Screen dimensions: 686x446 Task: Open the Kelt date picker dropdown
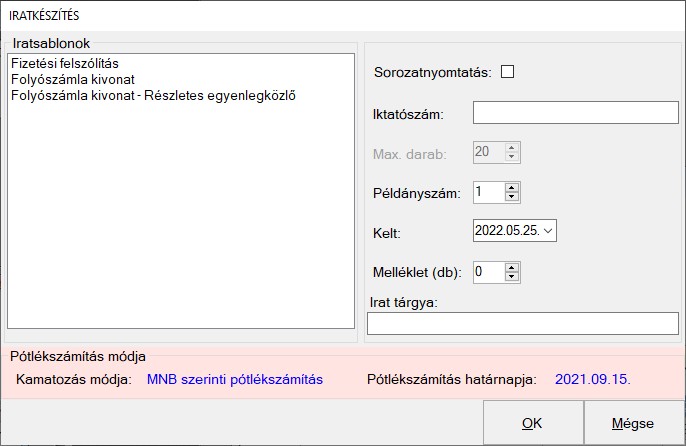pos(547,232)
